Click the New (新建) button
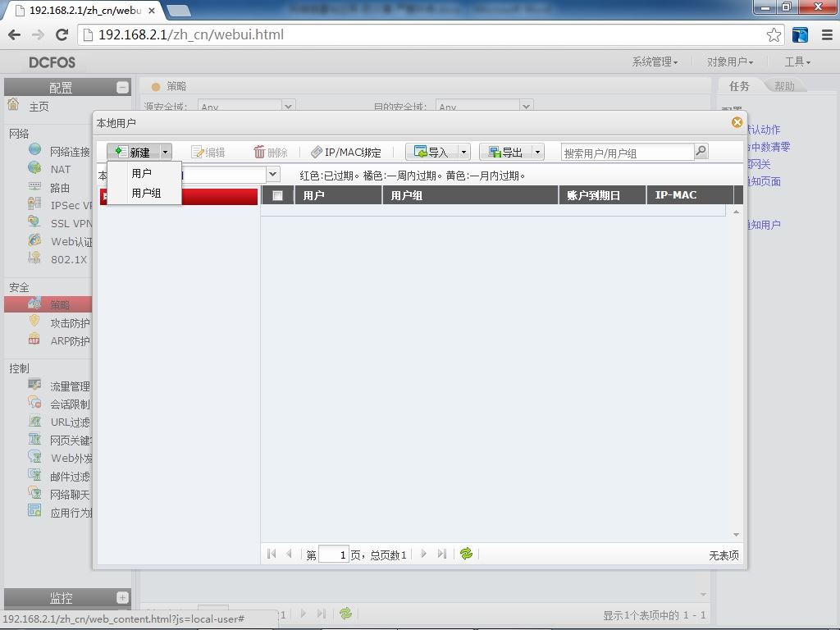840x630 pixels. tap(132, 152)
